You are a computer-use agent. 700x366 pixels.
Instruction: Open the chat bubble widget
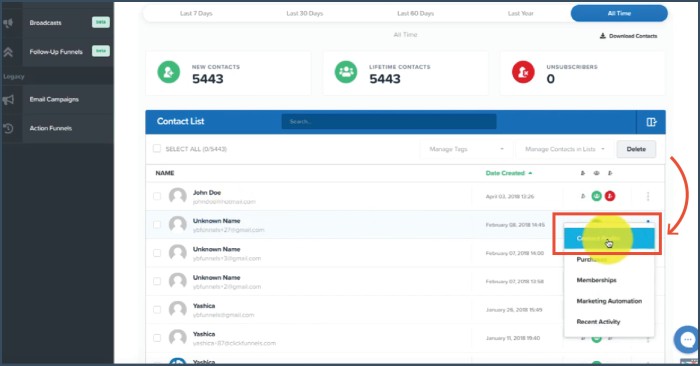pyautogui.click(x=687, y=340)
